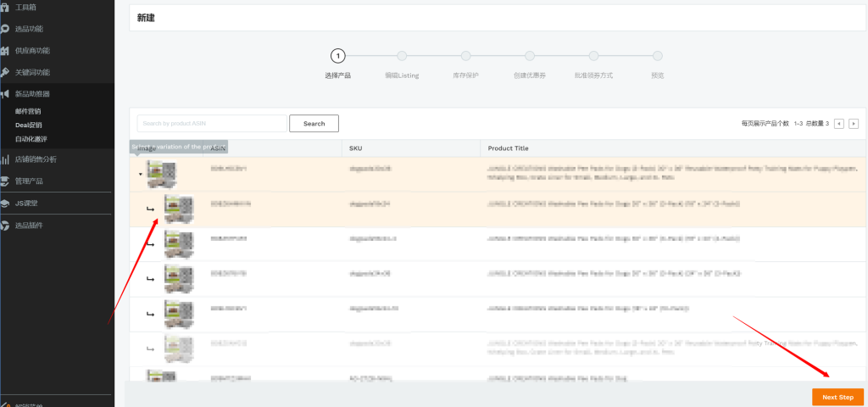Screen dimensions: 868x407
Task: Click the 选品功能 magnifier icon
Action: pos(4,28)
